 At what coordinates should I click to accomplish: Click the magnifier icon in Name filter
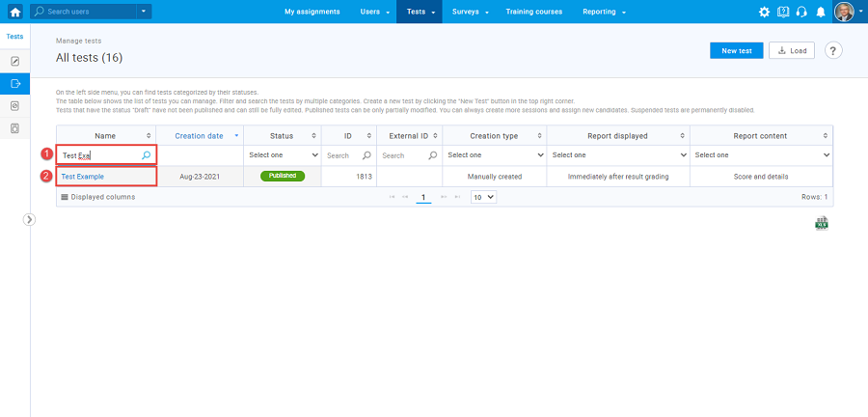[x=147, y=154]
